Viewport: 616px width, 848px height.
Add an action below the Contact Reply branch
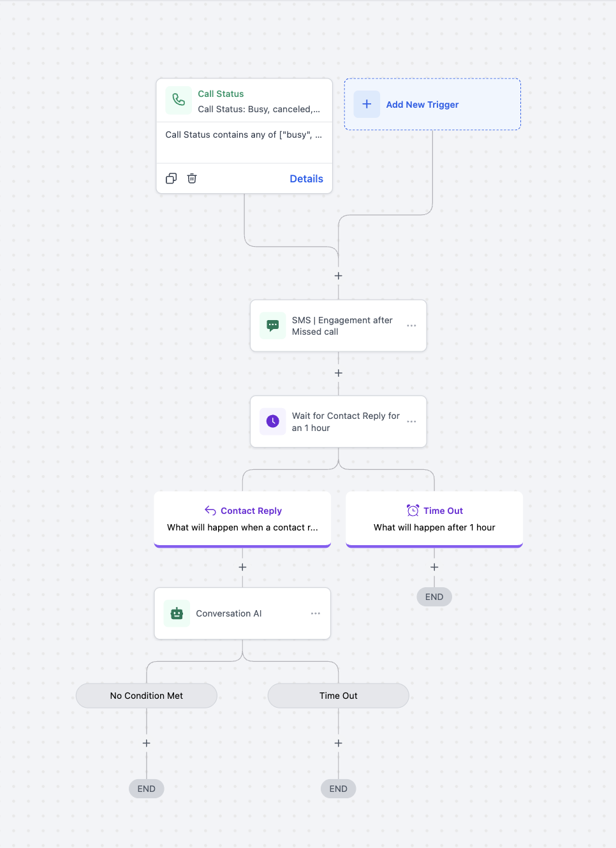coord(242,567)
